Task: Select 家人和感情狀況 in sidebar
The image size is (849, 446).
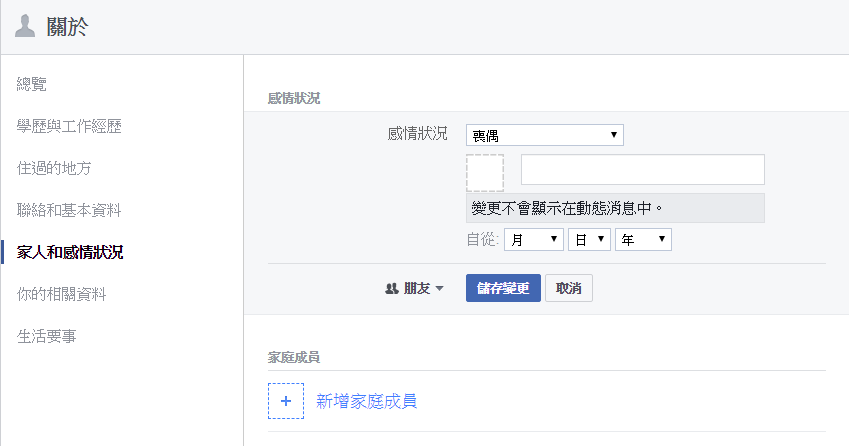Action: pos(70,252)
